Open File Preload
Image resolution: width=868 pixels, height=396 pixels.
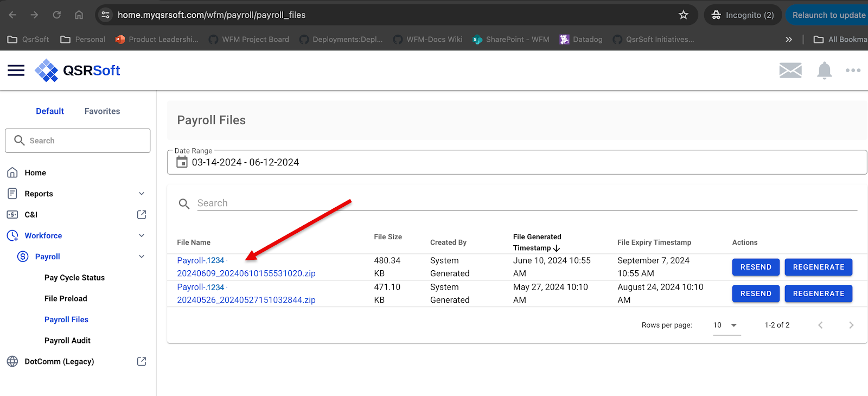(66, 298)
